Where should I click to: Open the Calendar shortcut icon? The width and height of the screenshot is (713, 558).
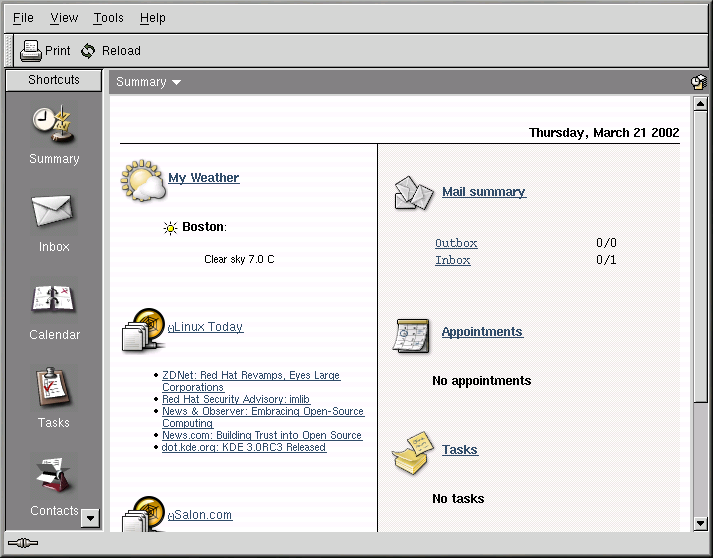click(53, 300)
